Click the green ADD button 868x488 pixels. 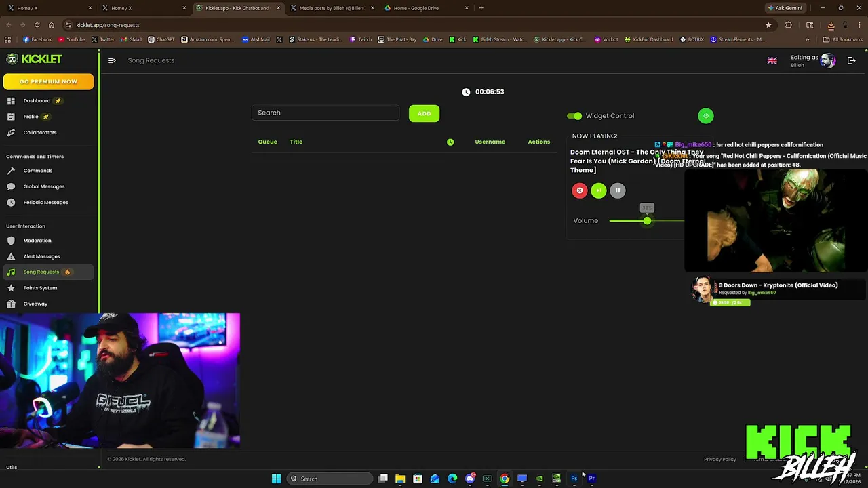(424, 113)
